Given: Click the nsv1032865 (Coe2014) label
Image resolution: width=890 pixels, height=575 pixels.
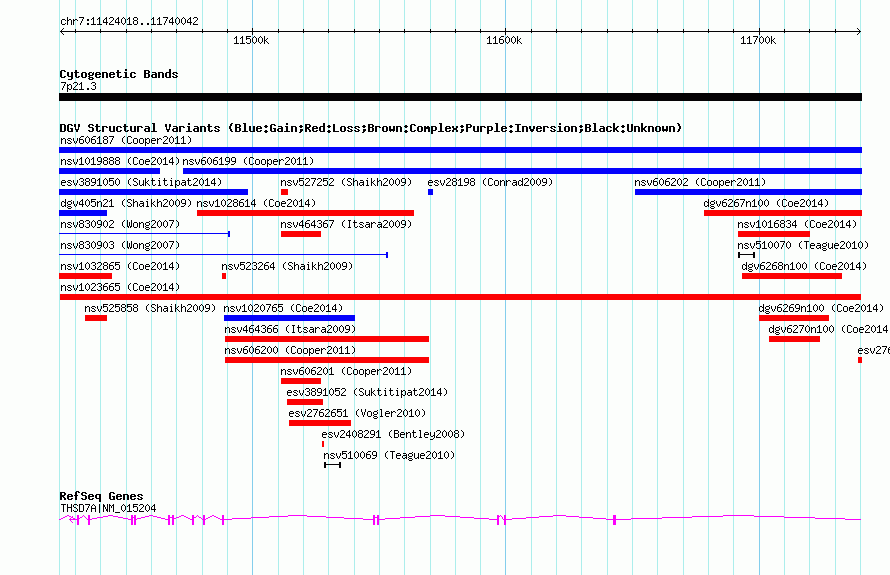Looking at the screenshot, I should 120,266.
